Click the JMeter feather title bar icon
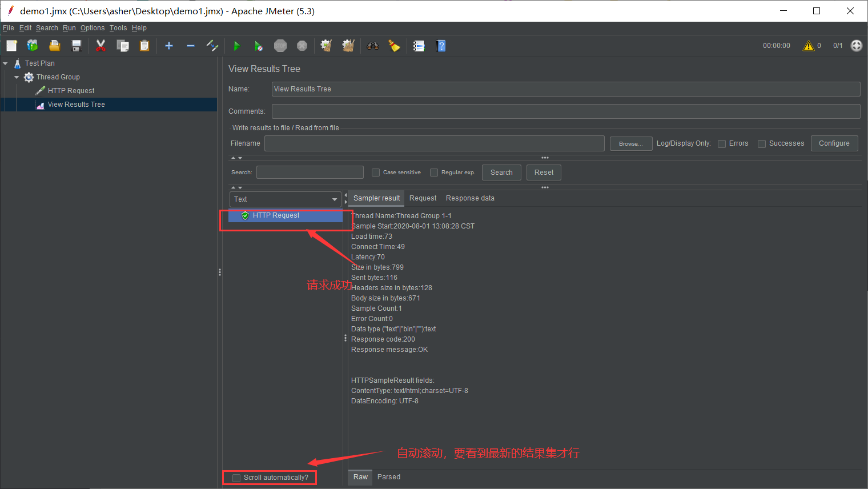 click(x=10, y=10)
